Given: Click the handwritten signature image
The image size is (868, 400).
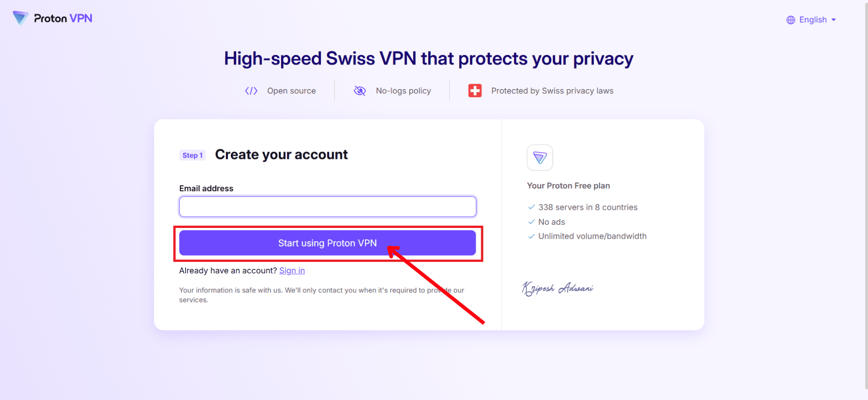Looking at the screenshot, I should 557,288.
